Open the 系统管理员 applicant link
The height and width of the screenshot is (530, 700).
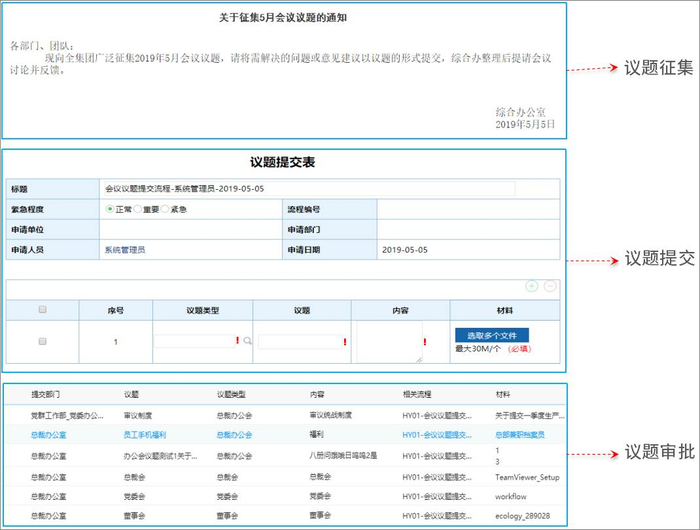click(125, 249)
